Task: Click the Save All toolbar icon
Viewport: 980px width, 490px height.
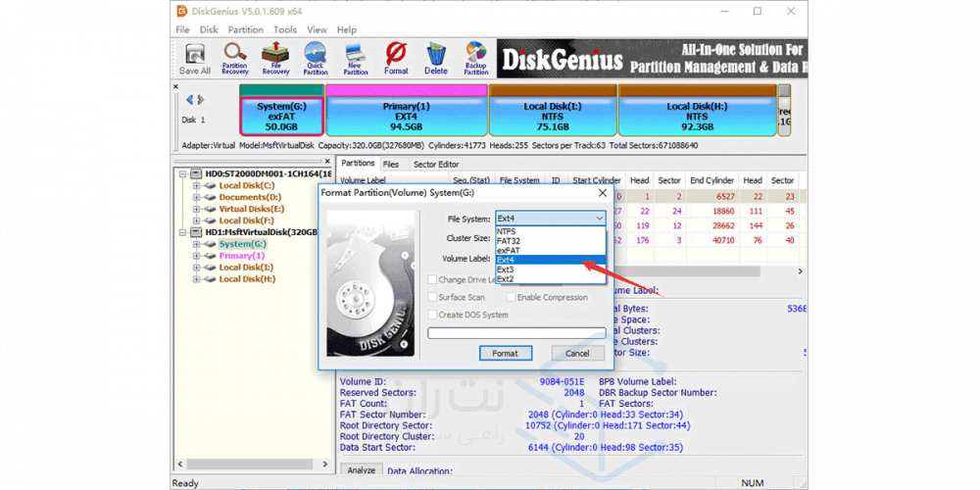Action: pos(194,58)
